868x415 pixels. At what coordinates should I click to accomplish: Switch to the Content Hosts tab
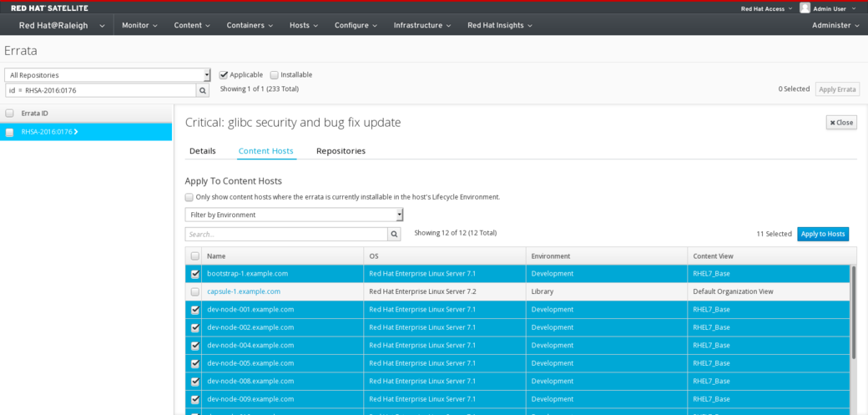coord(265,150)
